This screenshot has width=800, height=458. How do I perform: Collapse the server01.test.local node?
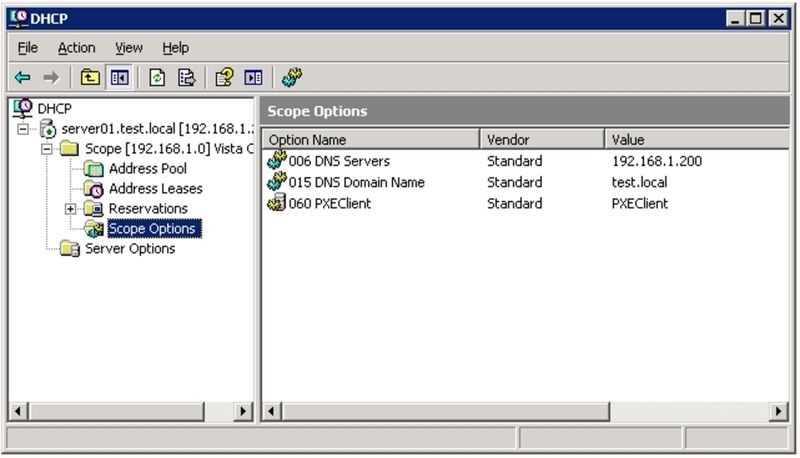(x=23, y=129)
